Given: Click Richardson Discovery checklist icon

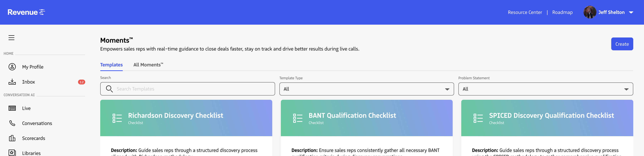Looking at the screenshot, I should pos(117,118).
